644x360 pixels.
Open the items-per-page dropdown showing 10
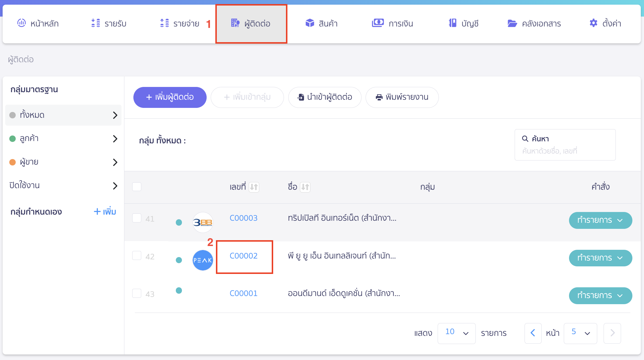[457, 333]
